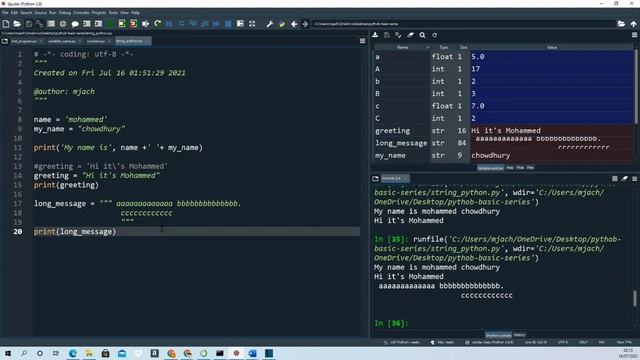Open the editor pane options menu
Screen dimensions: 640x360
click(362, 41)
